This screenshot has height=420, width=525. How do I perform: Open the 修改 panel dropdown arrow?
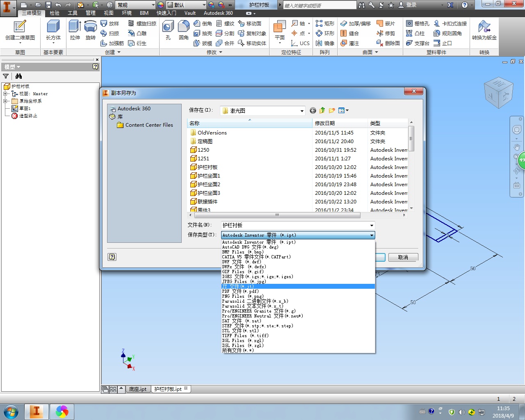coord(221,52)
